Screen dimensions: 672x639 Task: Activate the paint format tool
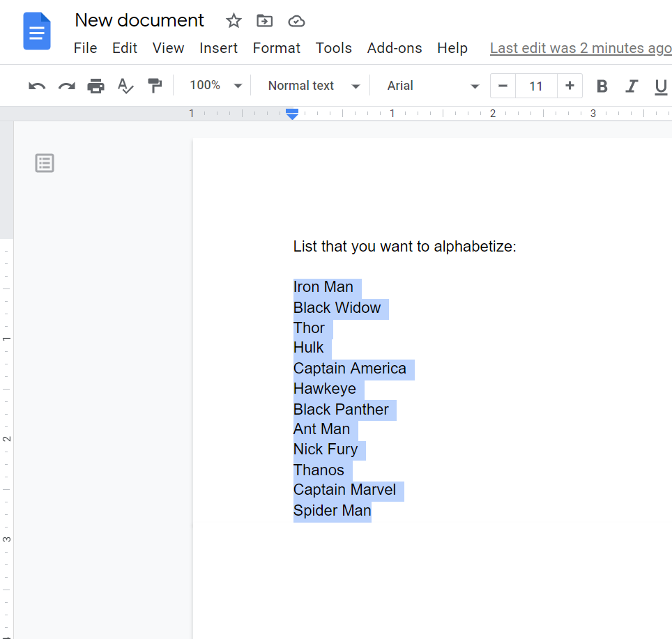click(x=155, y=86)
